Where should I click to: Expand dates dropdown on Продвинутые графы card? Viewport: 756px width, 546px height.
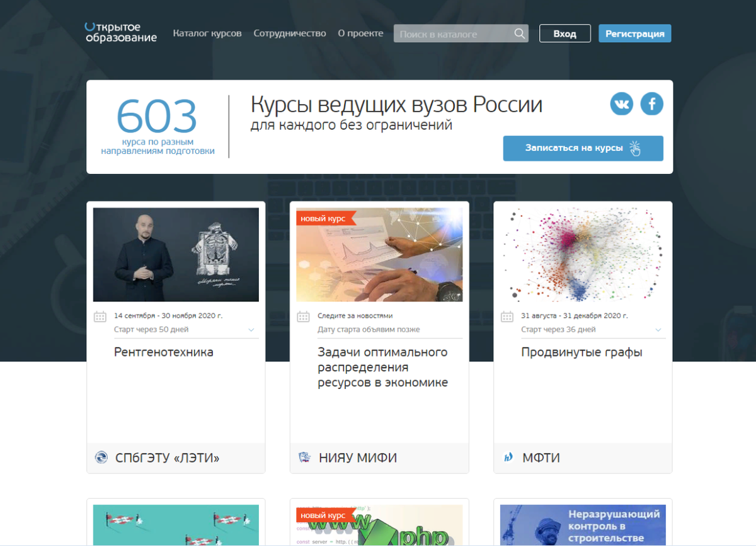(658, 330)
